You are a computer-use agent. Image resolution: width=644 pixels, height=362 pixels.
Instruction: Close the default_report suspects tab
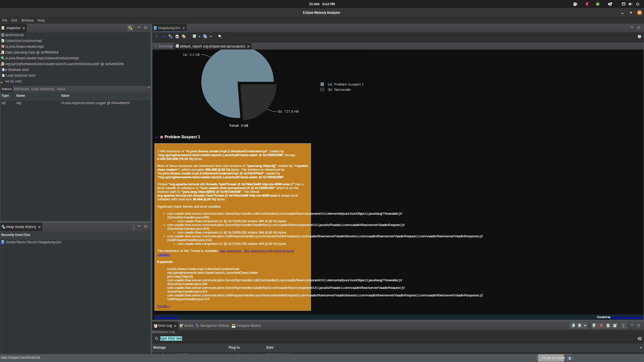click(x=248, y=46)
